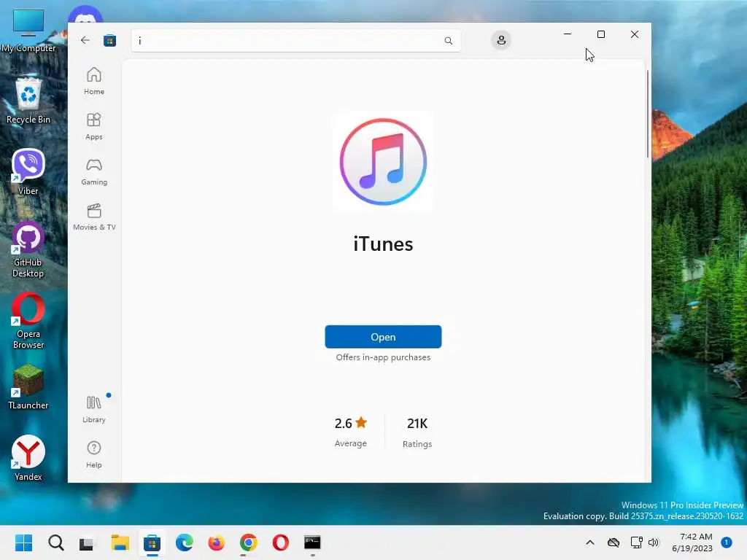Open the user account profile icon
The image size is (747, 560).
[501, 41]
